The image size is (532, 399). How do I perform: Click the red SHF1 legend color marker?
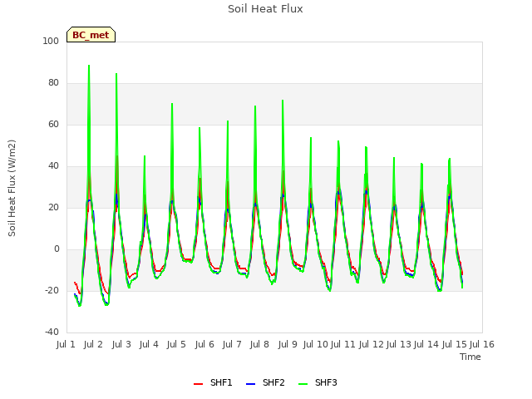click(198, 384)
